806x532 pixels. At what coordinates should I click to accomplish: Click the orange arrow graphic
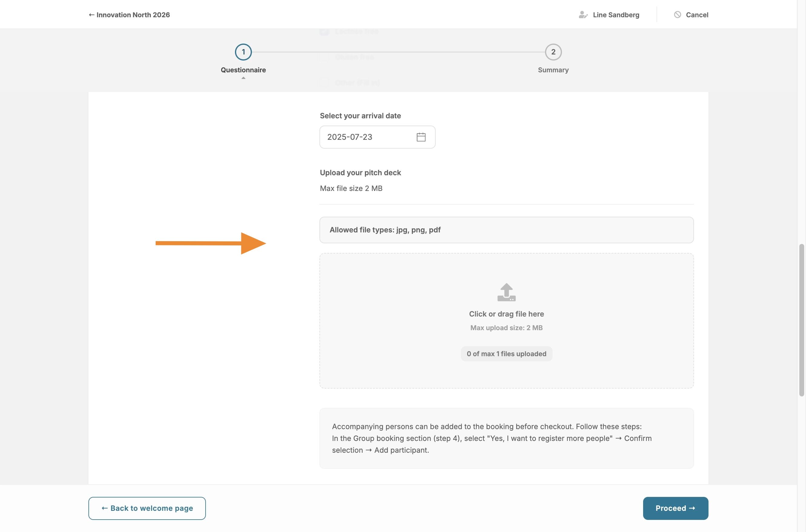[x=210, y=243]
